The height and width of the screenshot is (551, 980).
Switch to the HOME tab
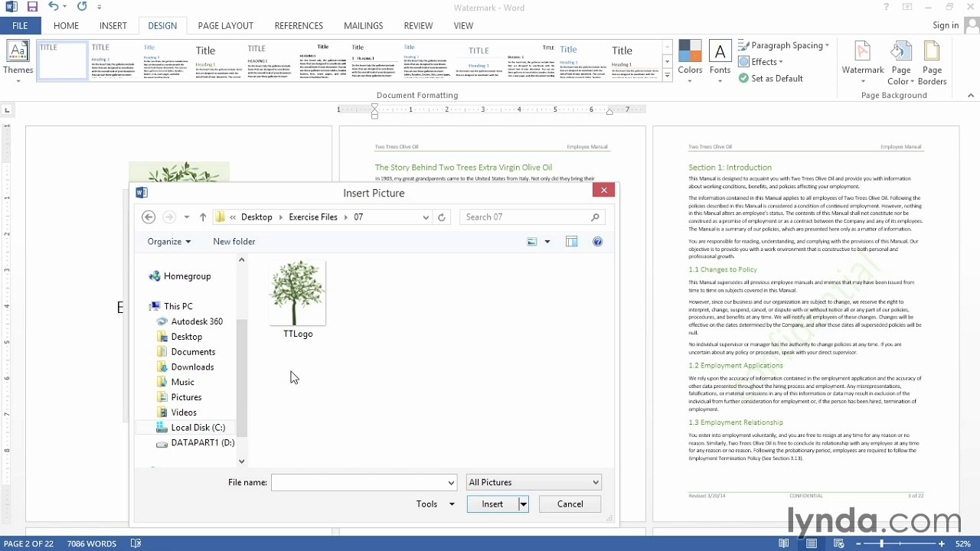[66, 25]
